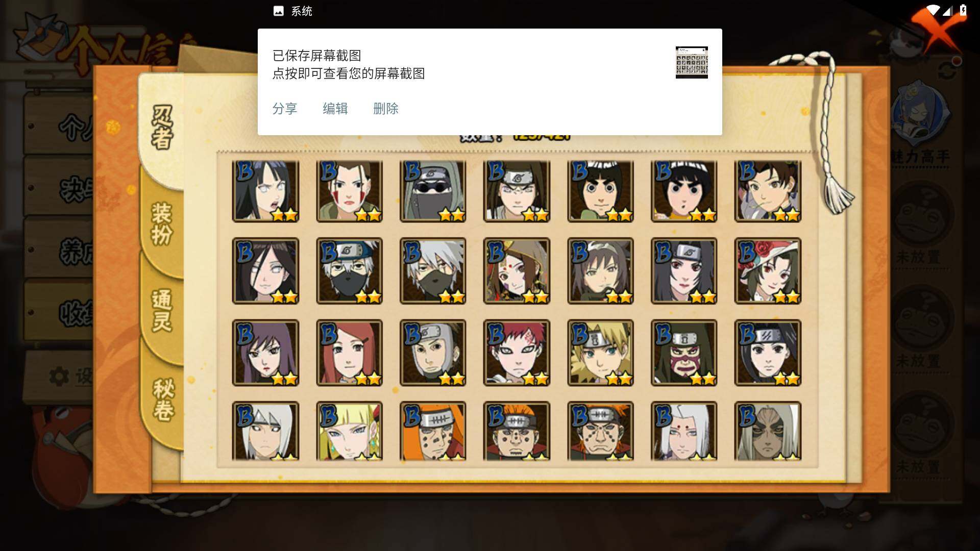Viewport: 980px width, 551px height.
Task: Switch to the 忍者 tab
Action: (161, 128)
